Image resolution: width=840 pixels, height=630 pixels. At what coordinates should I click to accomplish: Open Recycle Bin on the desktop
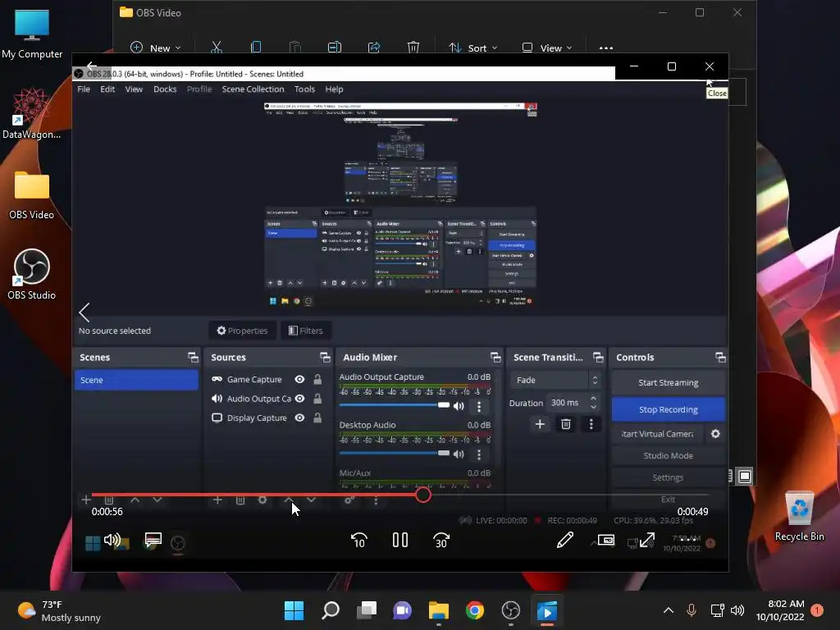pos(799,517)
